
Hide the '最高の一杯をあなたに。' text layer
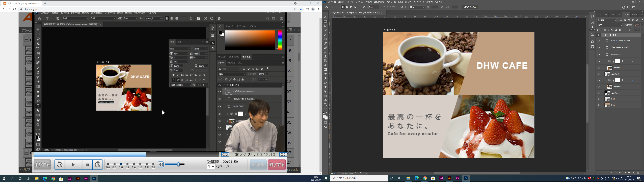(599, 48)
